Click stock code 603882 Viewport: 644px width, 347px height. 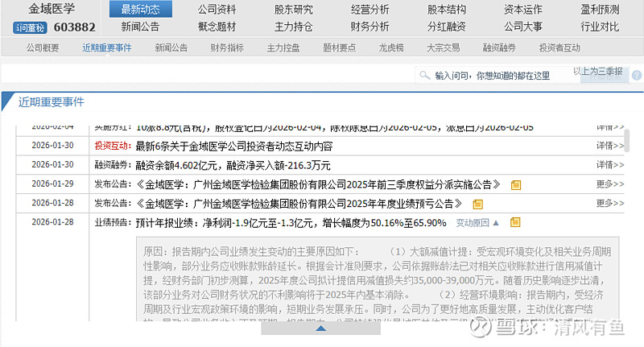click(x=74, y=27)
